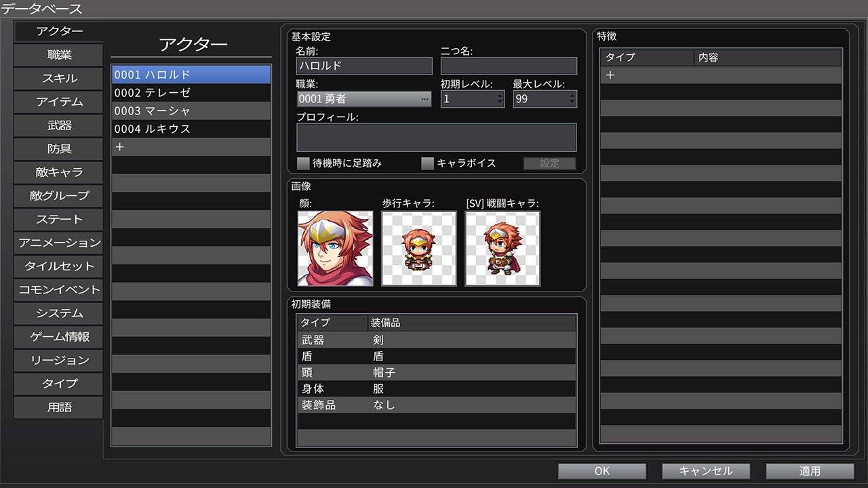Open the 防具 tab
Viewport: 868px width, 488px height.
pos(58,148)
